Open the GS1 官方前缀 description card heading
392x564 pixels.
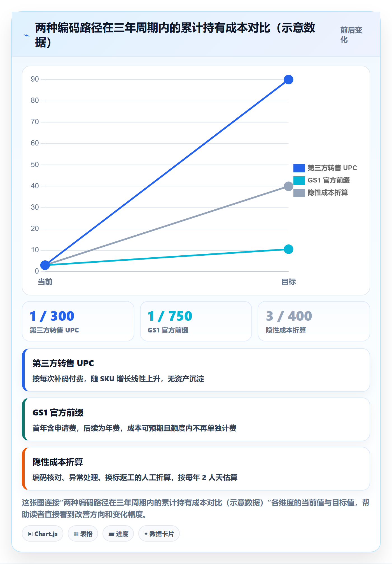(x=58, y=413)
